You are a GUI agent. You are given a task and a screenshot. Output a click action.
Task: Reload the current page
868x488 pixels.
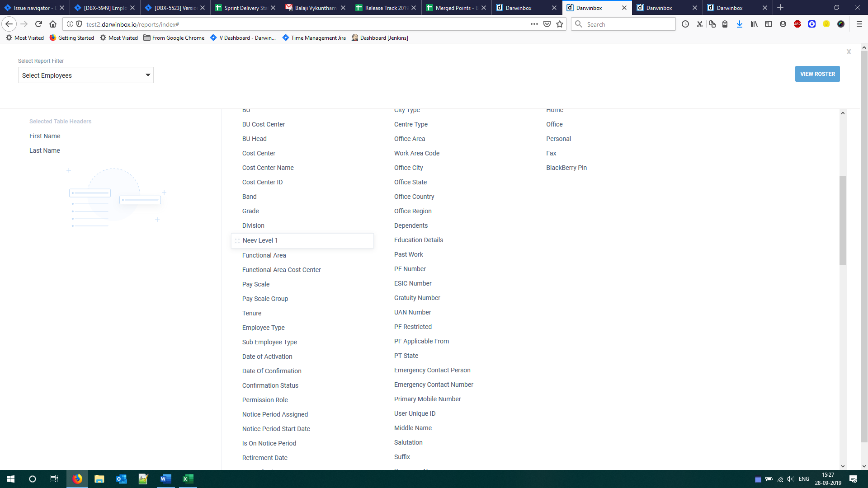point(38,24)
